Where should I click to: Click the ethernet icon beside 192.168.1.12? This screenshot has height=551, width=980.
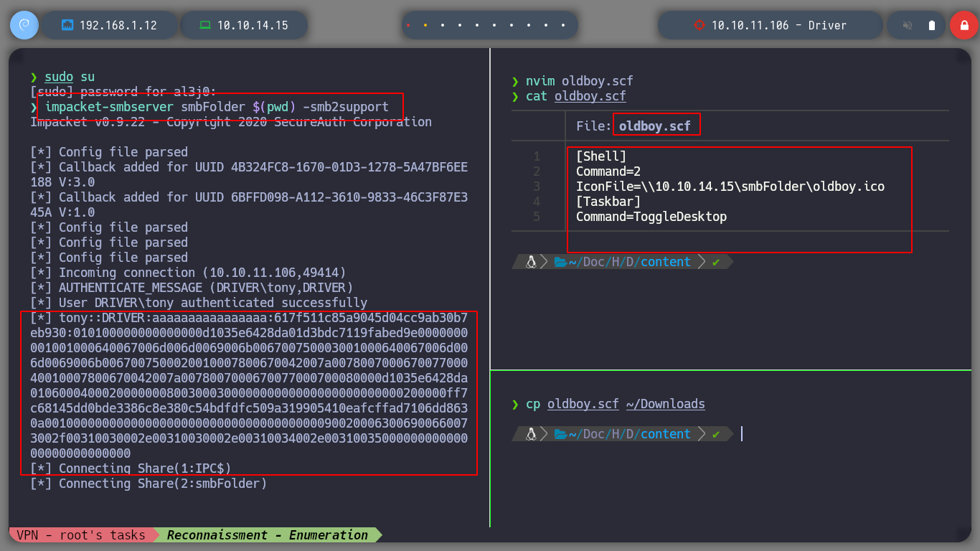[68, 25]
